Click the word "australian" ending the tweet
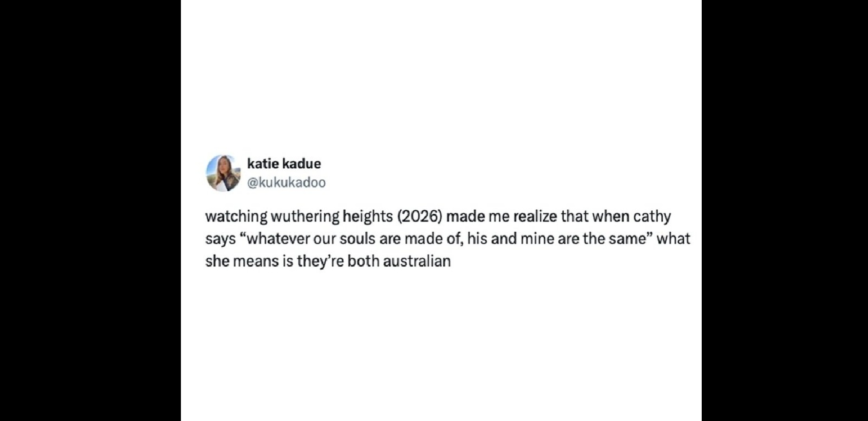This screenshot has width=868, height=421. pos(416,261)
